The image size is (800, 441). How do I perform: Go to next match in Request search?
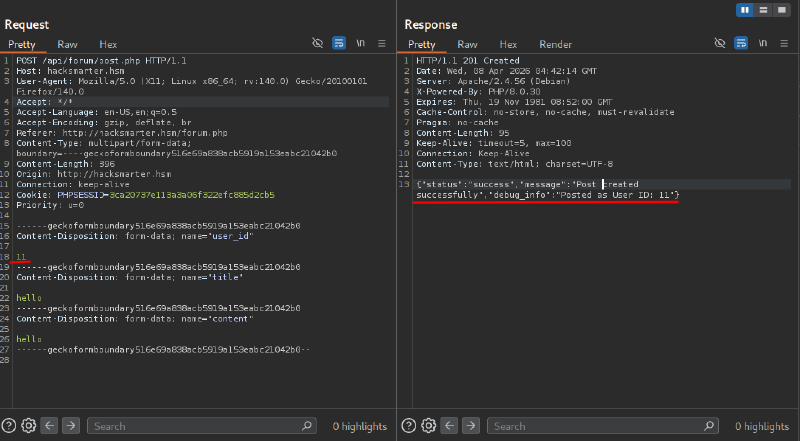[71, 425]
